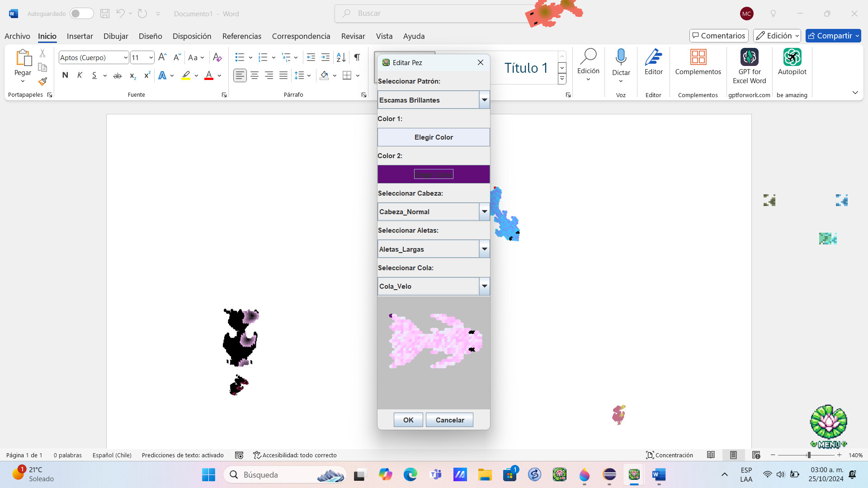Image resolution: width=868 pixels, height=488 pixels.
Task: Expand the Seleccionar Patrón dropdown
Action: [484, 99]
